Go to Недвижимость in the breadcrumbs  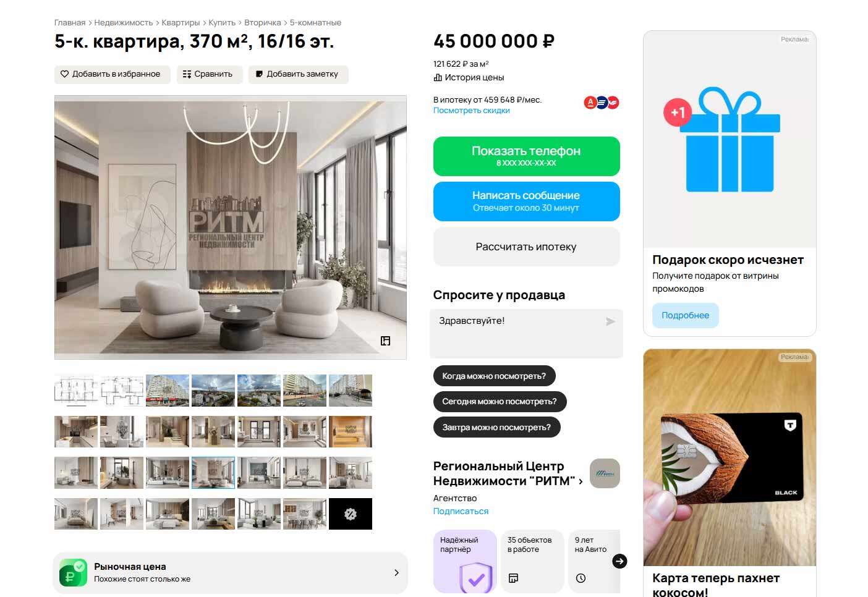[x=124, y=23]
